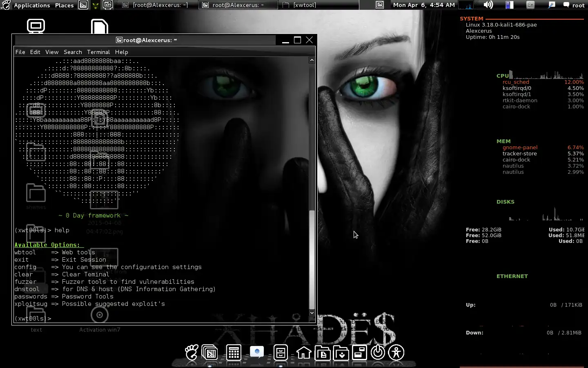Click the terminal launcher in the top panel
This screenshot has height=368, width=588.
tap(83, 5)
